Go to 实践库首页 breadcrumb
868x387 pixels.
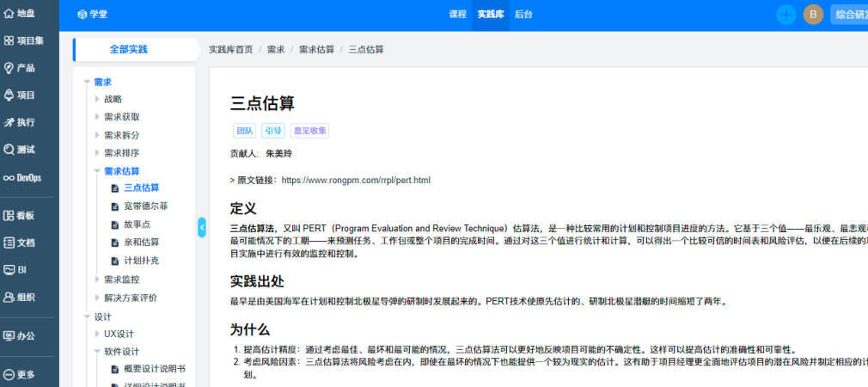231,50
